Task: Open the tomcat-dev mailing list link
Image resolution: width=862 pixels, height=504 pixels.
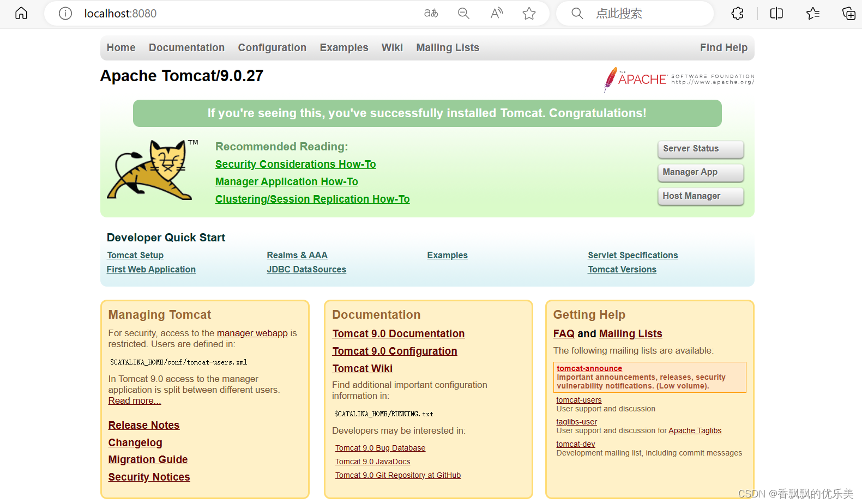Action: [575, 444]
